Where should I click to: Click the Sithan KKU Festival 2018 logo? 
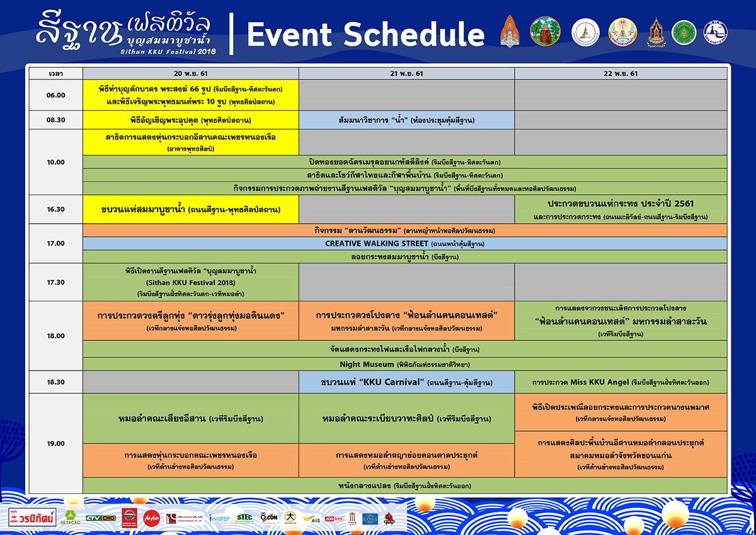pyautogui.click(x=124, y=32)
